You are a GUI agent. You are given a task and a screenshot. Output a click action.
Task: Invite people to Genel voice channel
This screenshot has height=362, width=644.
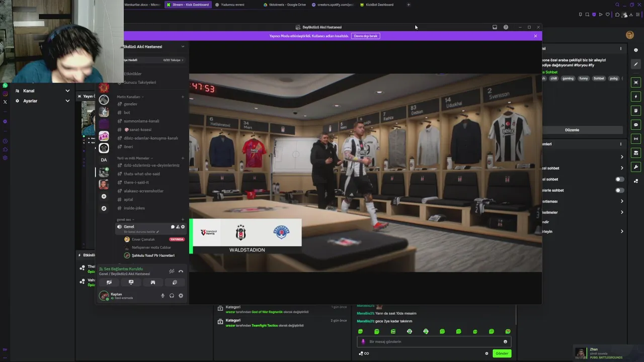tap(178, 227)
